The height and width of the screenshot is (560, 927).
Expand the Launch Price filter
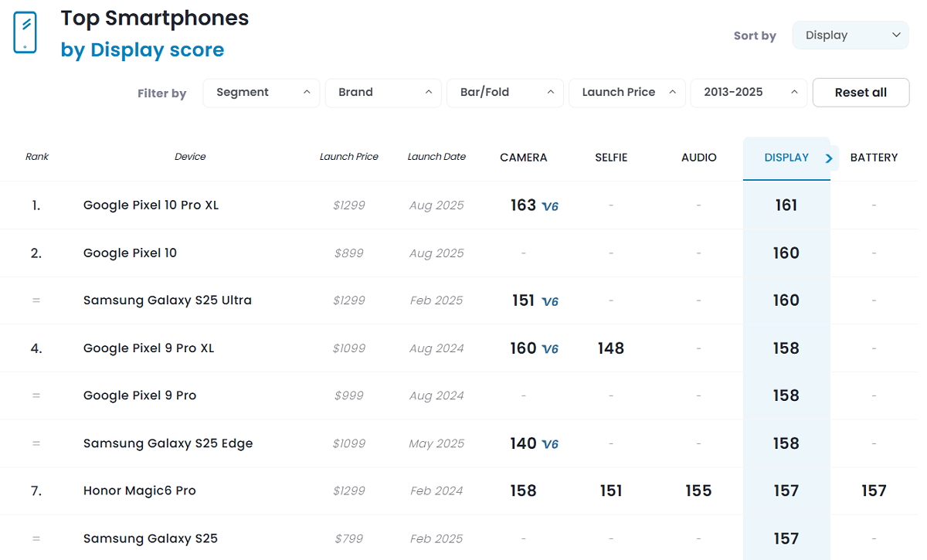(626, 93)
